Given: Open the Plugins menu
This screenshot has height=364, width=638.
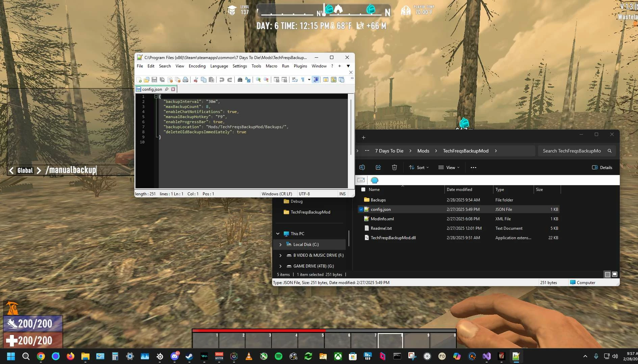Looking at the screenshot, I should (x=300, y=66).
